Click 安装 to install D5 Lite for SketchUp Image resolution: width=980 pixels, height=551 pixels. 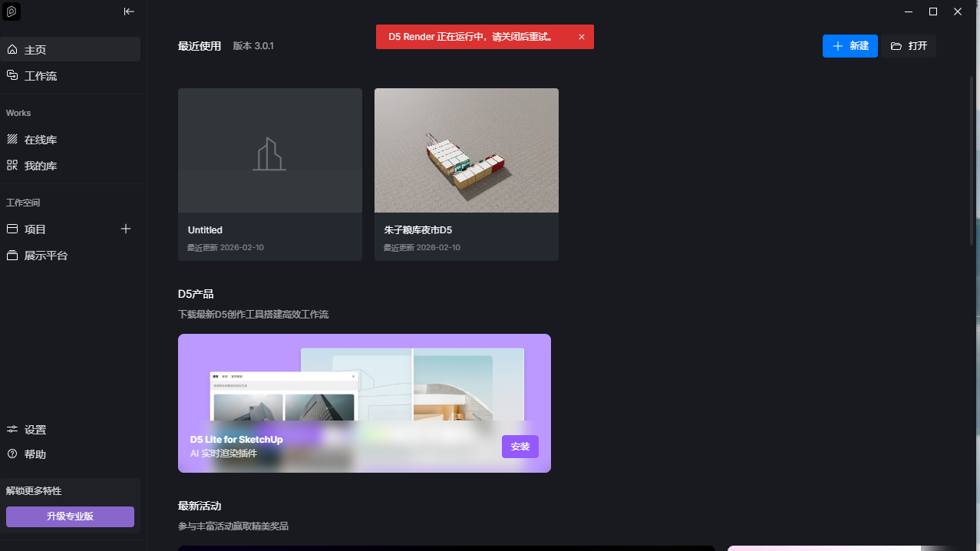[x=520, y=447]
